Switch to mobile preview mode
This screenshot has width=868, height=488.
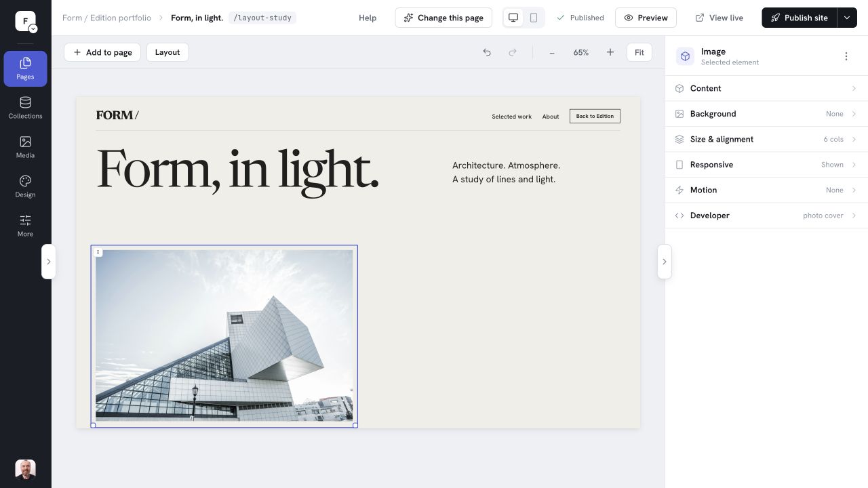pos(534,18)
